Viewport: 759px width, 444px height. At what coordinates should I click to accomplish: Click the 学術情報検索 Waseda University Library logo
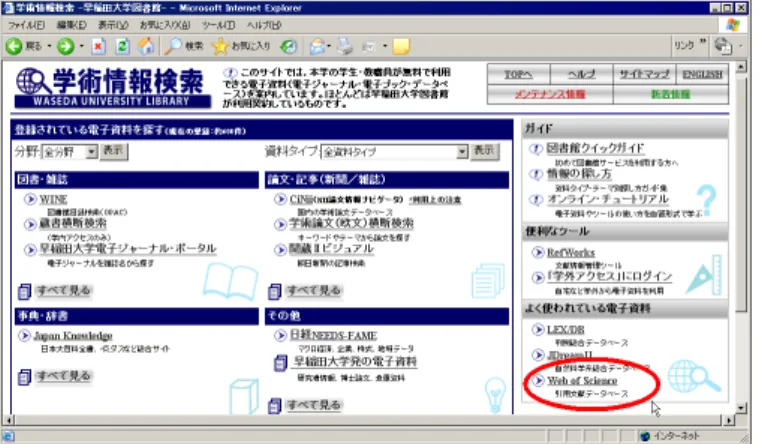(x=112, y=88)
